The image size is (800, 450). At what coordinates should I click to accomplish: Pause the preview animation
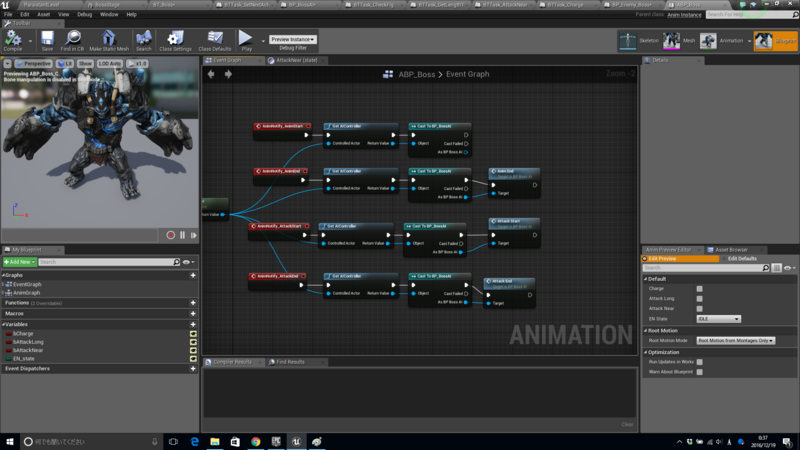[x=182, y=235]
